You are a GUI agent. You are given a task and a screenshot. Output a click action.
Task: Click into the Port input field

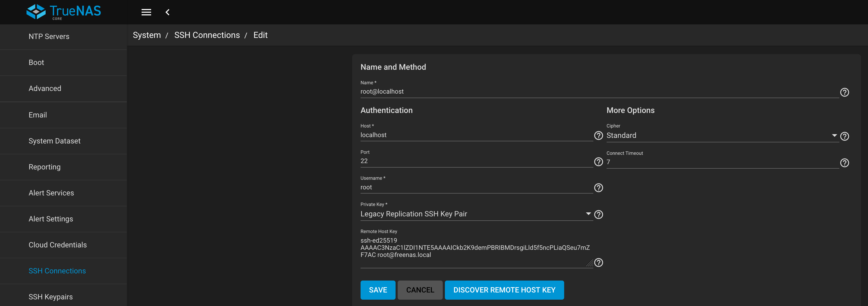click(475, 161)
